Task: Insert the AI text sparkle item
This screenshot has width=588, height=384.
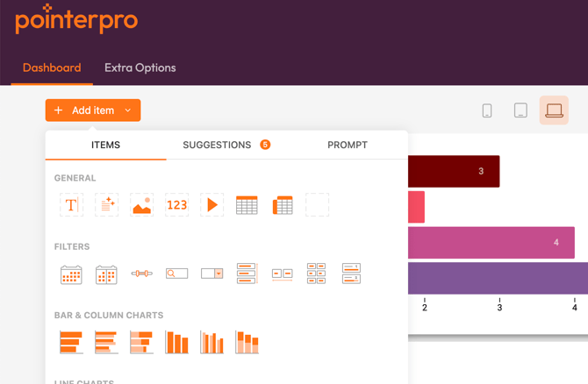Action: point(106,204)
